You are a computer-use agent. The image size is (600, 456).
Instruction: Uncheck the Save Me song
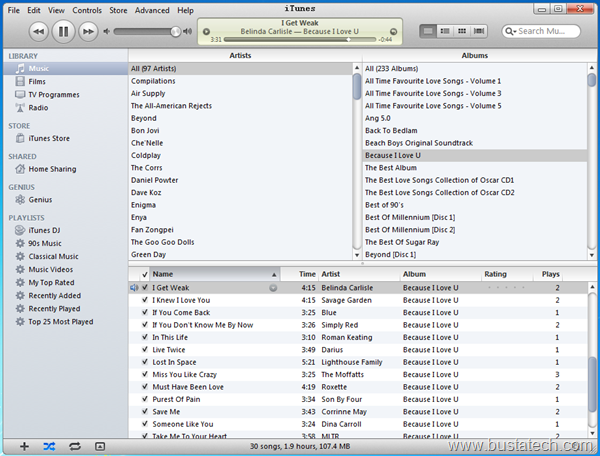145,411
